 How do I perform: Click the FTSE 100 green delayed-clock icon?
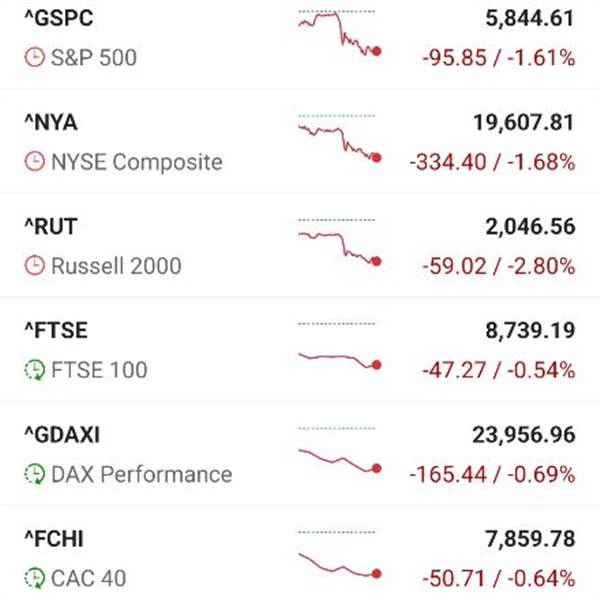pos(35,370)
